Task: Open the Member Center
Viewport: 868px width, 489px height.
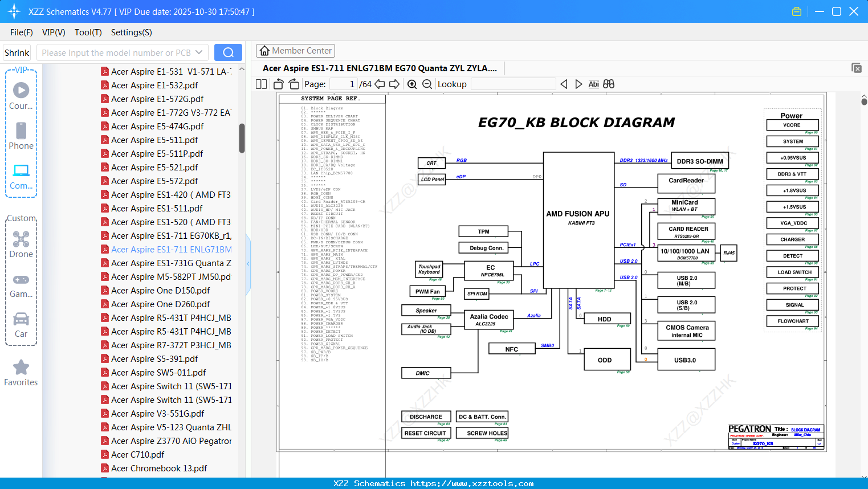Action: click(x=295, y=51)
